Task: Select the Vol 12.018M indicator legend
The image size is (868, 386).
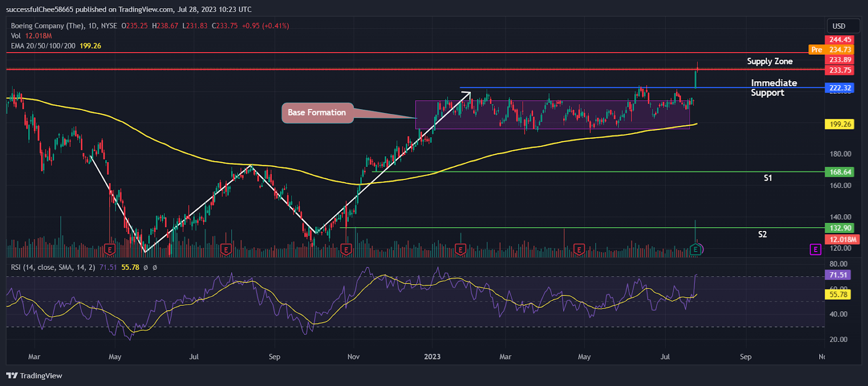Action: point(31,36)
